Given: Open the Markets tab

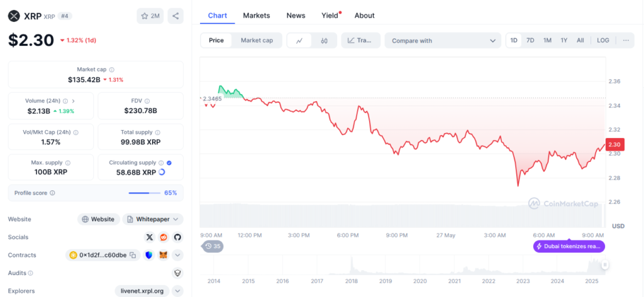Looking at the screenshot, I should coord(257,16).
